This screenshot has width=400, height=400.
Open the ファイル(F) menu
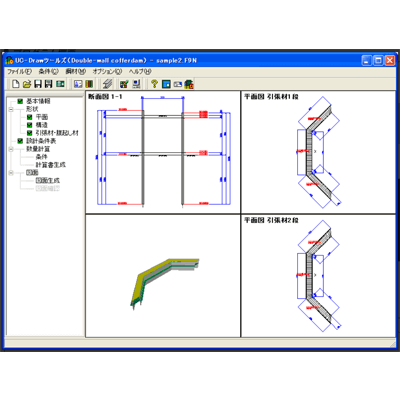(x=19, y=71)
